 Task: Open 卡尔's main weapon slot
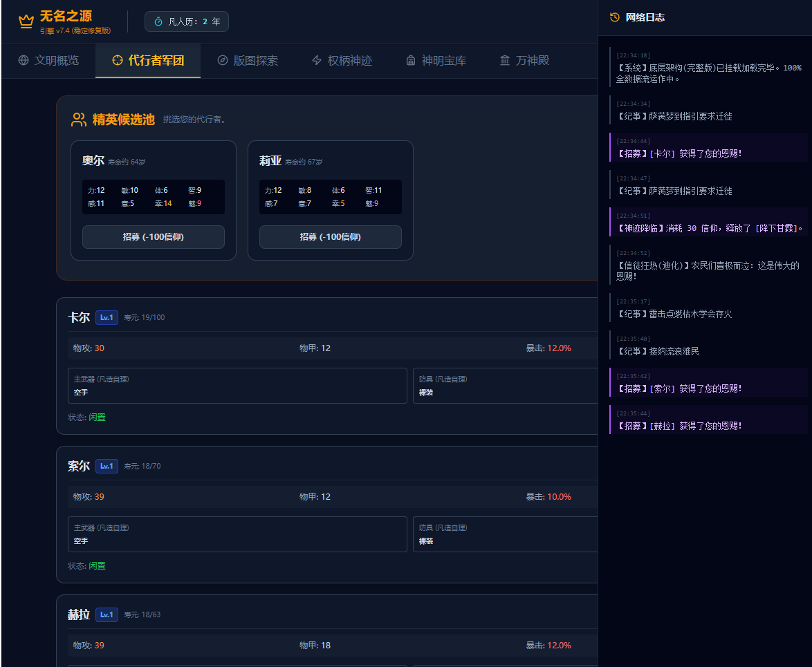coord(237,386)
